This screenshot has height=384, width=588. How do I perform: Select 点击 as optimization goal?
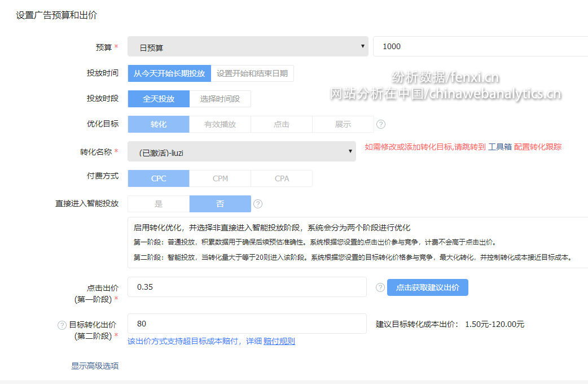point(282,124)
